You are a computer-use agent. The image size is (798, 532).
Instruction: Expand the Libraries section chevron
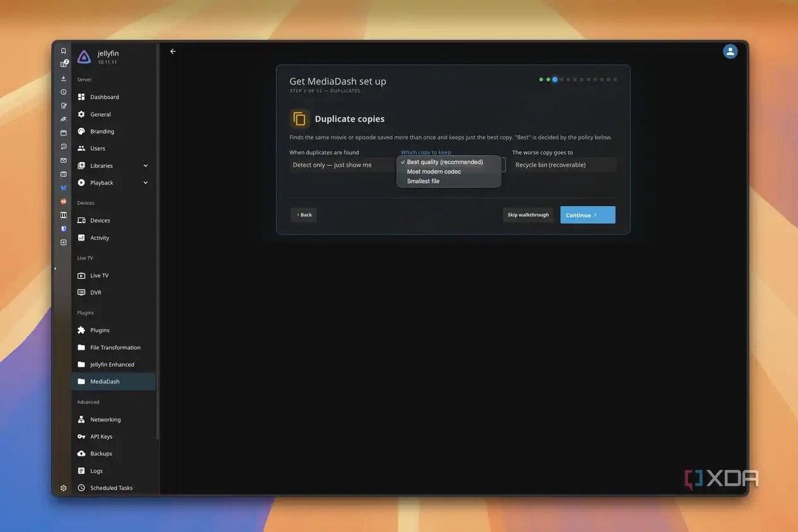(146, 166)
